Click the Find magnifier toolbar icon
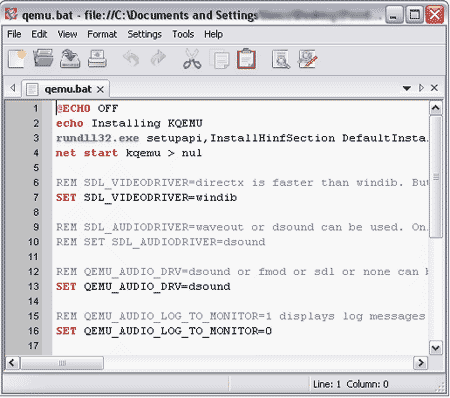The width and height of the screenshot is (450, 398). [x=281, y=59]
